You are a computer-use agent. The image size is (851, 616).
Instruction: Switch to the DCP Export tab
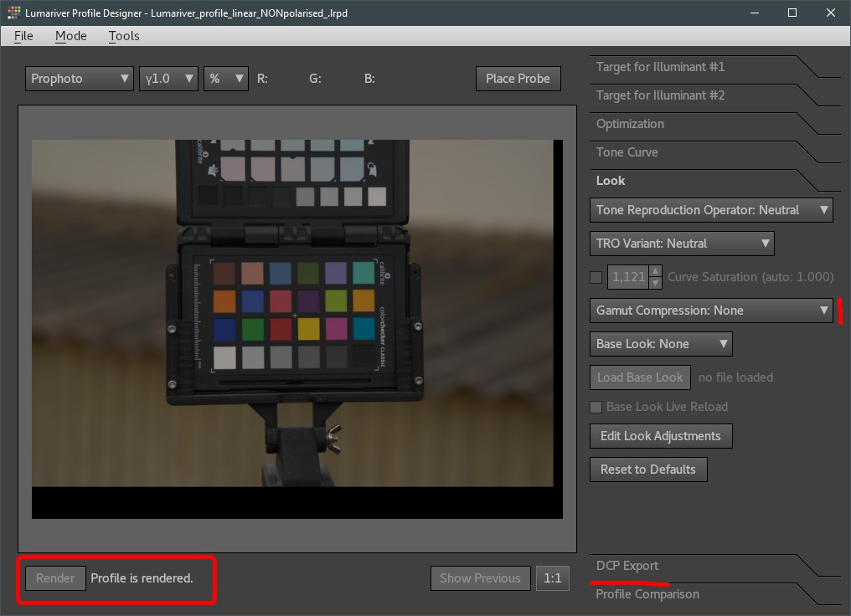[x=627, y=566]
